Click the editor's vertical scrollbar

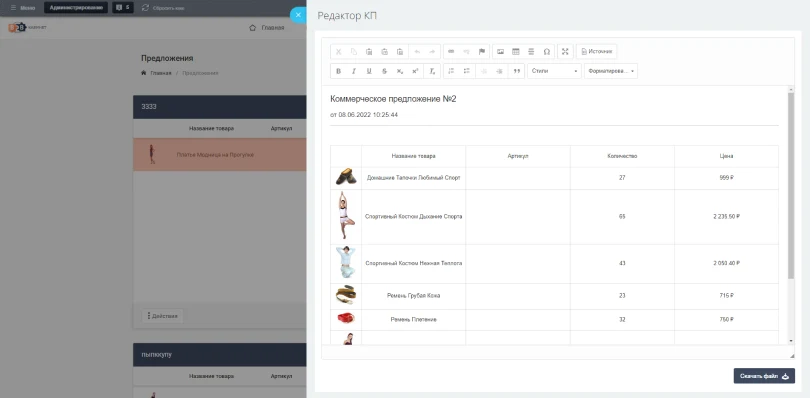coord(791,186)
